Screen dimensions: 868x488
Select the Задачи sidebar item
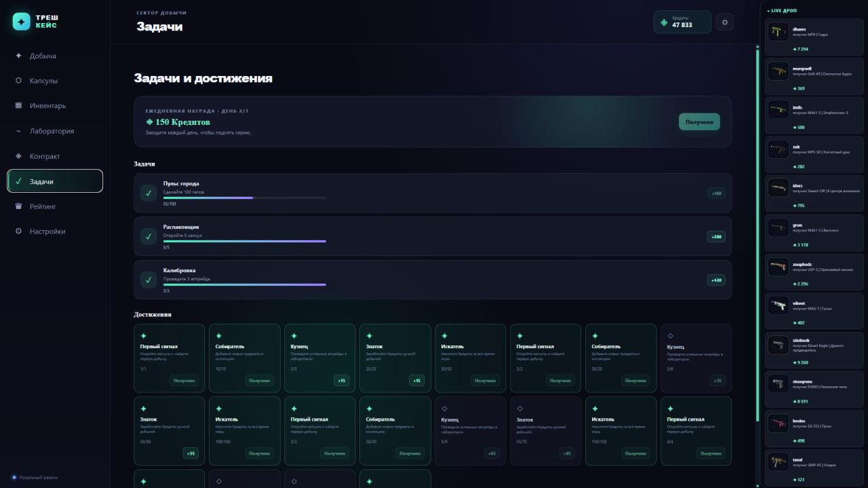pos(55,181)
